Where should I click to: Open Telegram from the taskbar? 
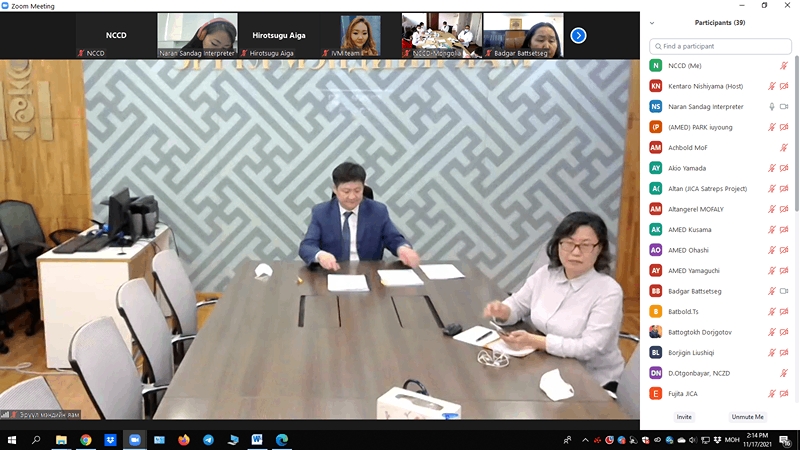coord(208,440)
